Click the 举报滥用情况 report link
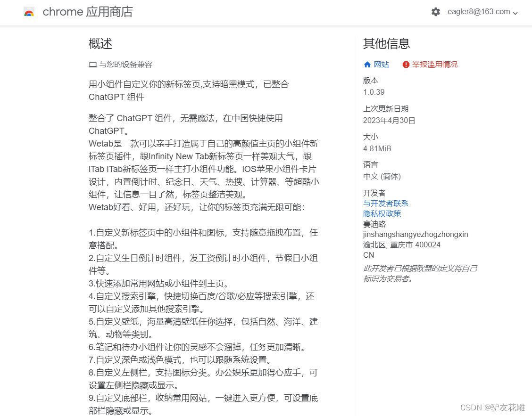 435,65
